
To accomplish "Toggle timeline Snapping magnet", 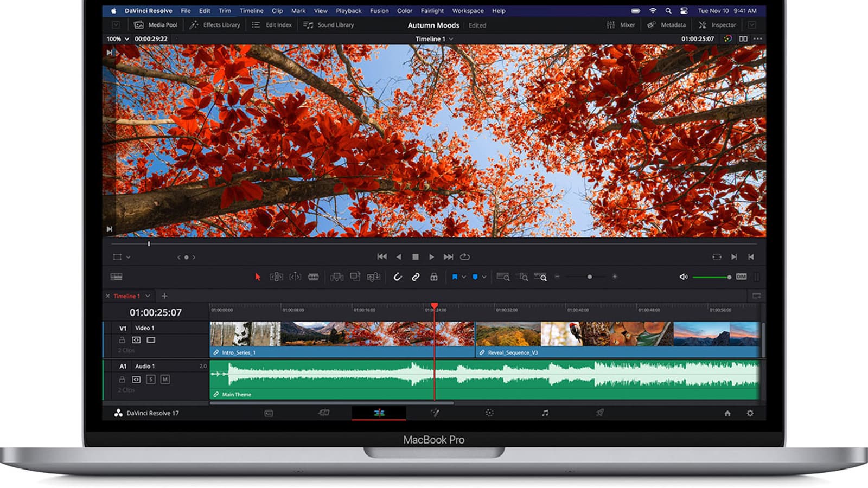I will point(398,277).
